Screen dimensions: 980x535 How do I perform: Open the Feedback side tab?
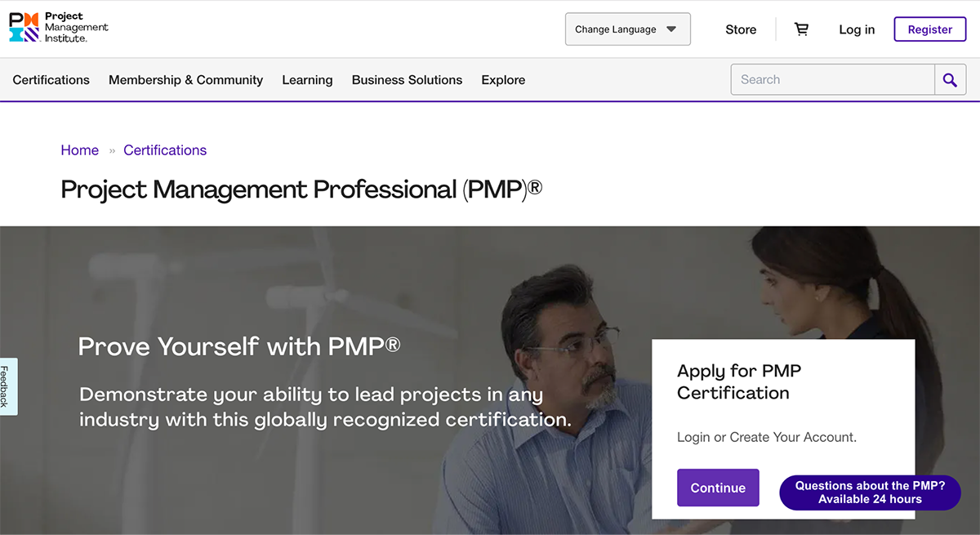tap(6, 386)
